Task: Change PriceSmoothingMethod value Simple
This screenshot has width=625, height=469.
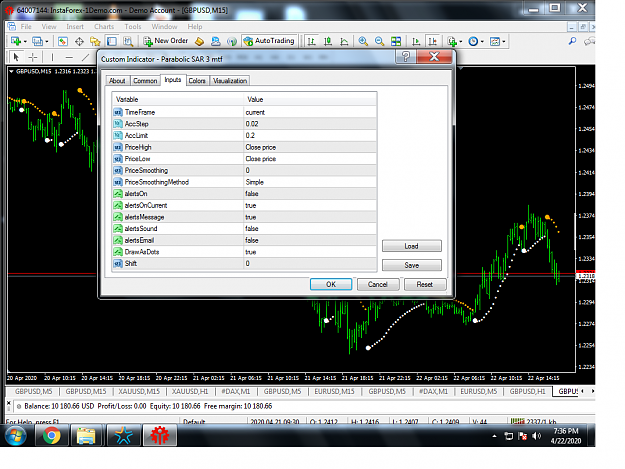Action: (x=310, y=182)
